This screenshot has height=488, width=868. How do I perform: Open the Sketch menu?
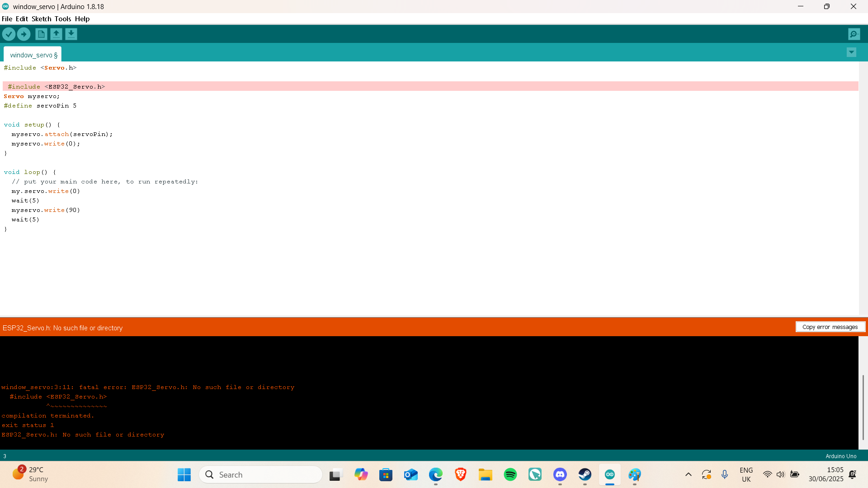tap(41, 19)
